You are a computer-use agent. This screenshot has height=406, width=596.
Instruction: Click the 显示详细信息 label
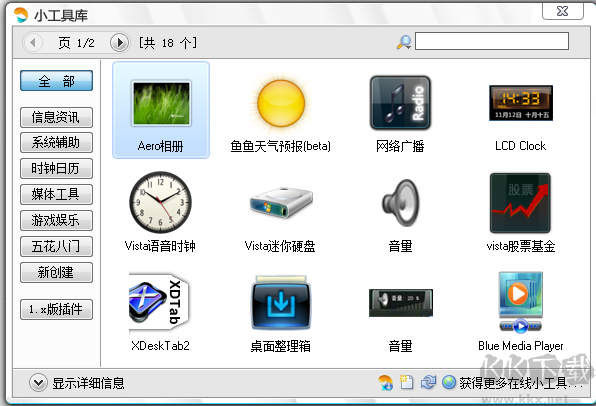coord(88,383)
